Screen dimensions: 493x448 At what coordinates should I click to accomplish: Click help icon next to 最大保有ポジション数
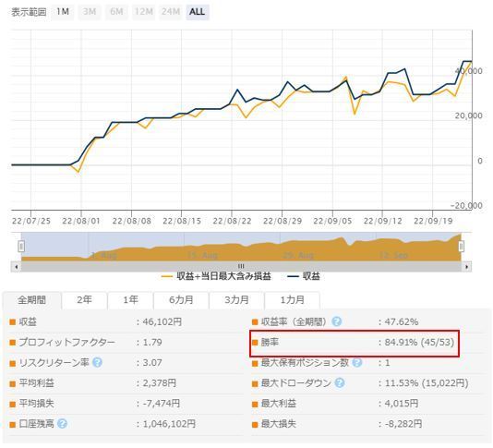(357, 362)
